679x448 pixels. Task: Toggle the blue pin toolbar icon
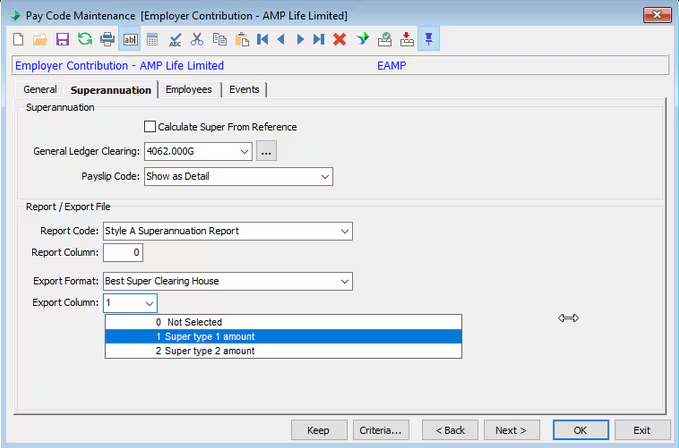(x=429, y=39)
